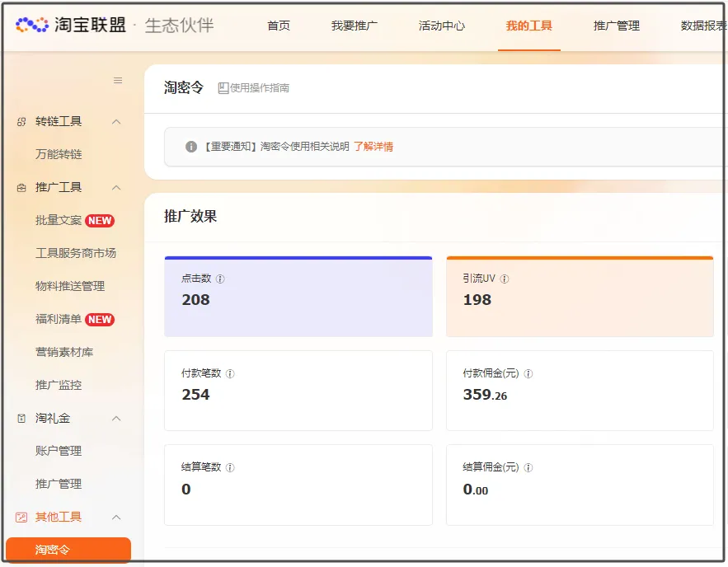Viewport: 728px width, 567px height.
Task: Collapse the 其他工具 section chevron
Action: [116, 517]
